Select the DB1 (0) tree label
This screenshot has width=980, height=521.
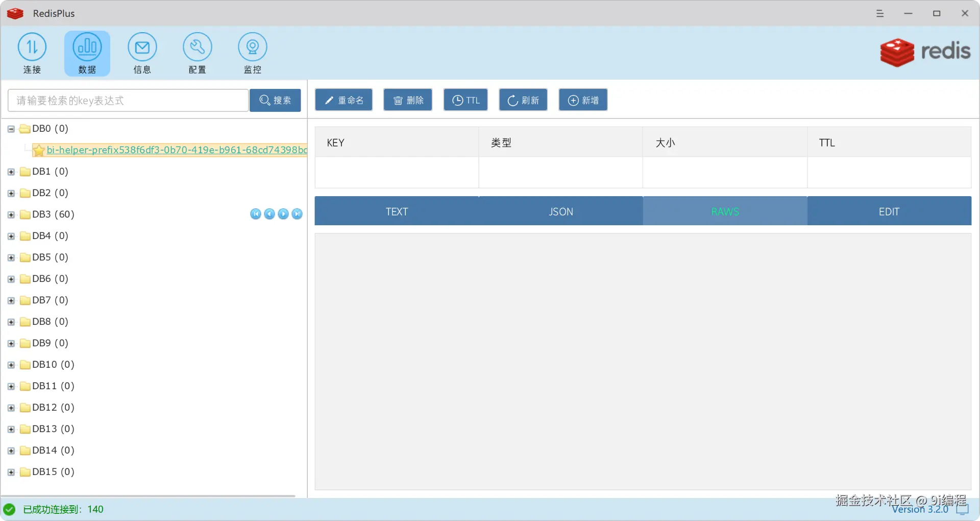click(50, 172)
